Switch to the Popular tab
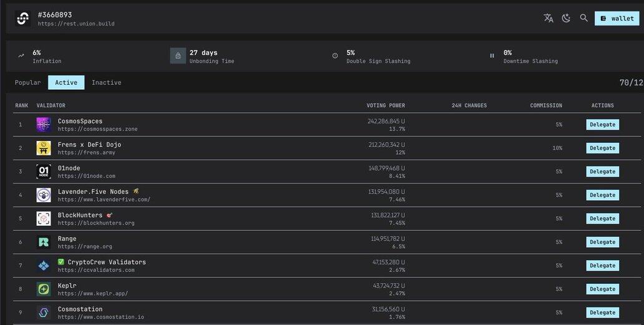 coord(27,82)
